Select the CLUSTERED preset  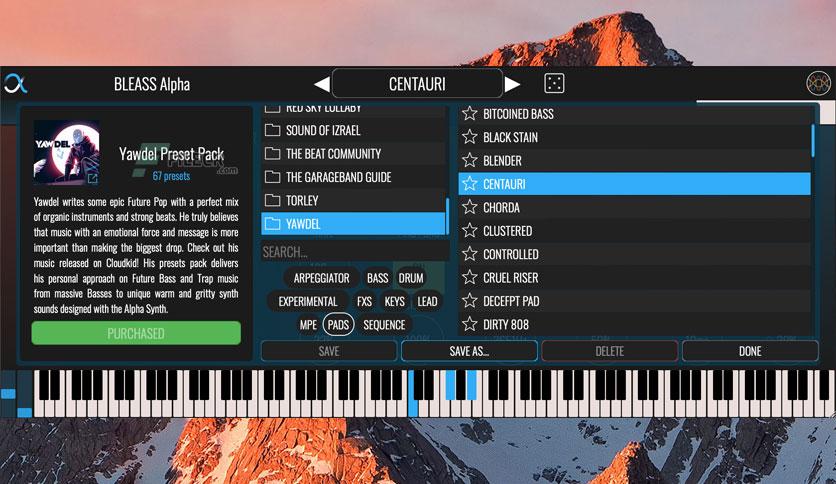(x=634, y=231)
